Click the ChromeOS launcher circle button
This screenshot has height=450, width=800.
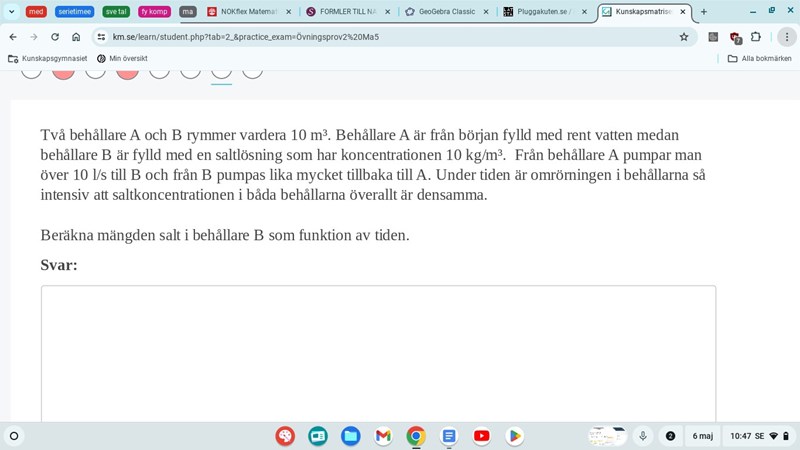tap(14, 436)
